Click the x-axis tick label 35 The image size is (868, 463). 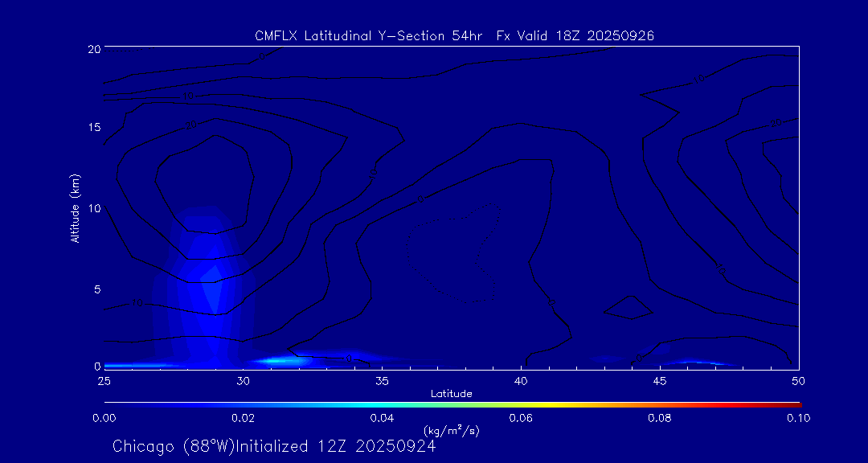click(382, 380)
